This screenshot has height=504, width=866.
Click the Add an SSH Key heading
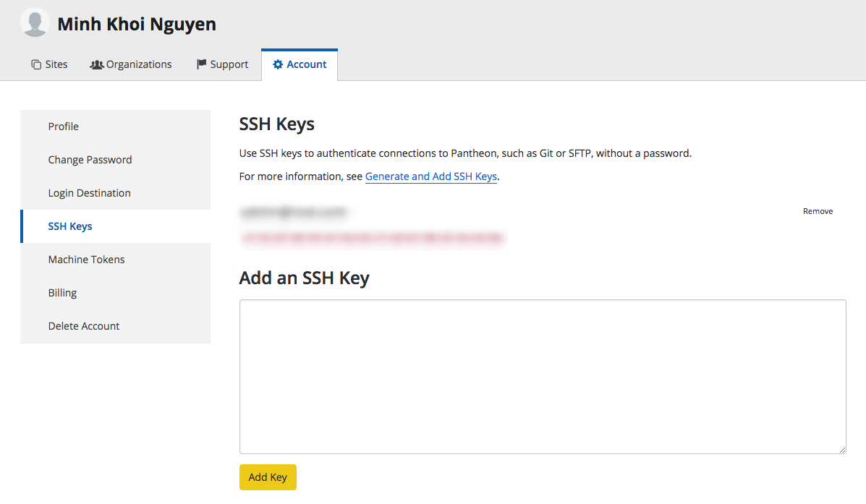tap(305, 278)
